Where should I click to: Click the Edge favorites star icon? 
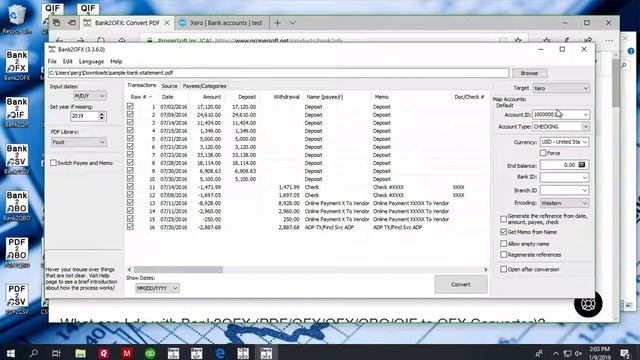click(518, 40)
